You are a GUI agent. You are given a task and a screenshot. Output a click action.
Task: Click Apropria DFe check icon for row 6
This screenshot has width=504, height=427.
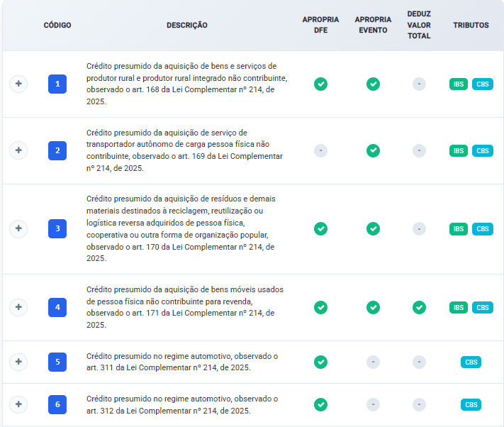point(320,404)
